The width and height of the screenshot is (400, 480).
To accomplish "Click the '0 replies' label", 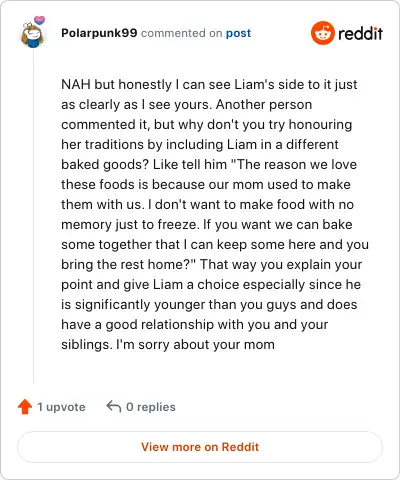I will pyautogui.click(x=151, y=407).
